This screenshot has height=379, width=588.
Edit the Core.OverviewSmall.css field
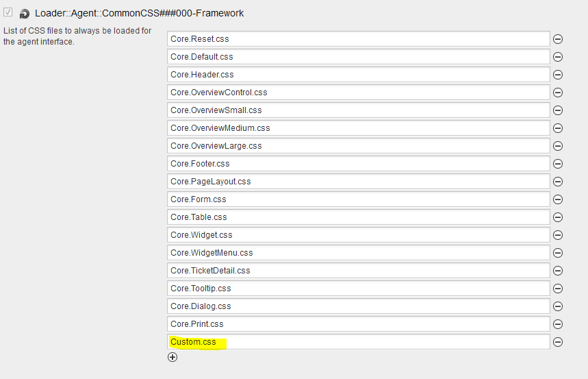(x=359, y=110)
